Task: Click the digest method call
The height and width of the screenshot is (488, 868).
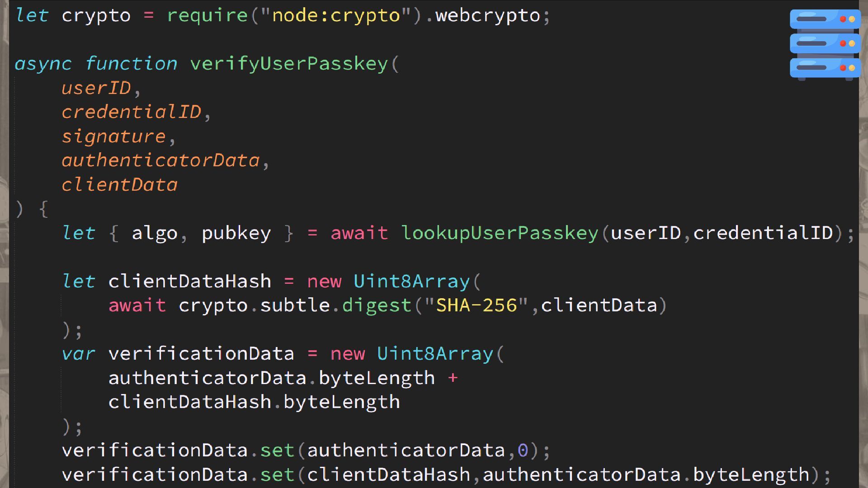Action: [x=377, y=305]
